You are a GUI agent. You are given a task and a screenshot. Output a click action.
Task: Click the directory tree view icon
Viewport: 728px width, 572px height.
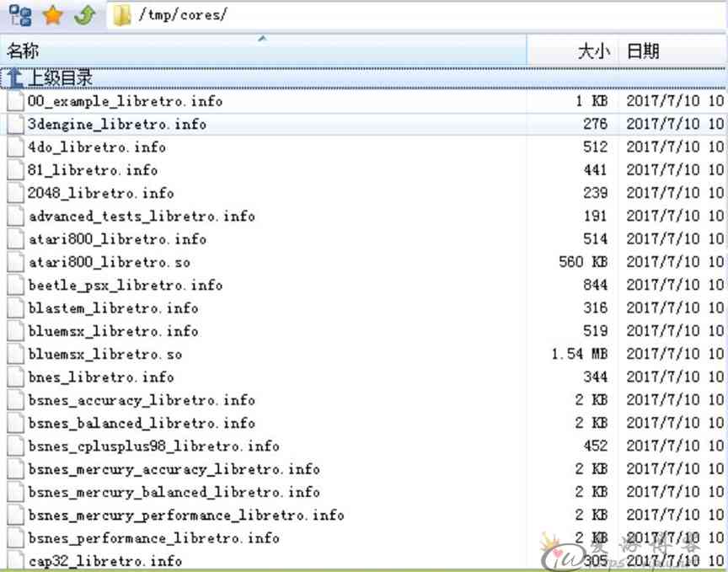(x=20, y=15)
